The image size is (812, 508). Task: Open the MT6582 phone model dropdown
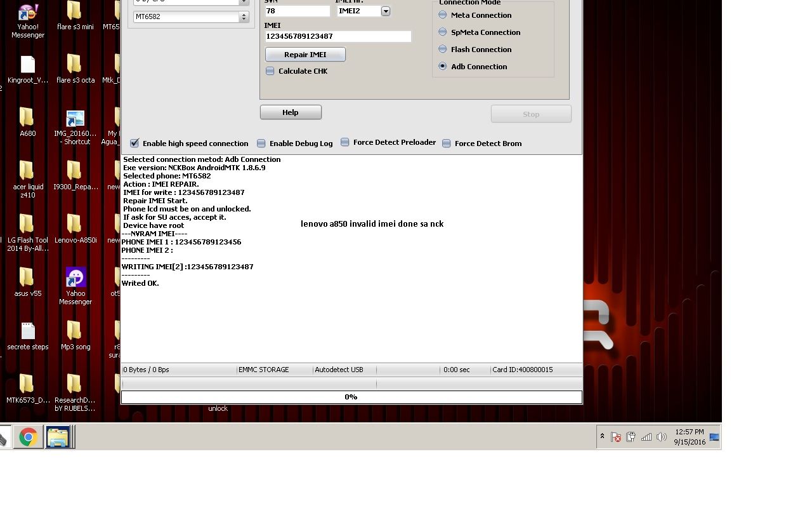point(243,17)
